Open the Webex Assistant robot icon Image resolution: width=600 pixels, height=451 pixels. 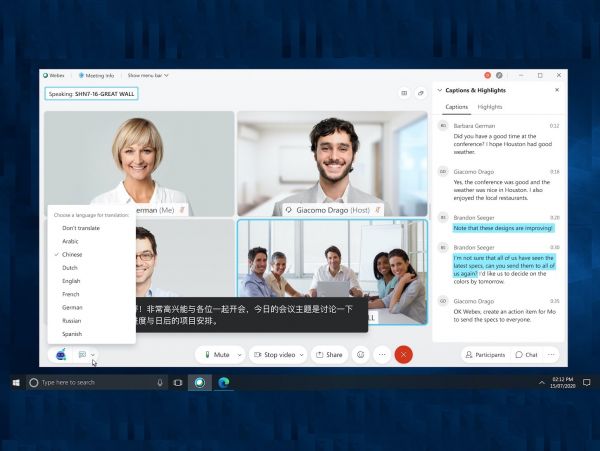[x=61, y=355]
